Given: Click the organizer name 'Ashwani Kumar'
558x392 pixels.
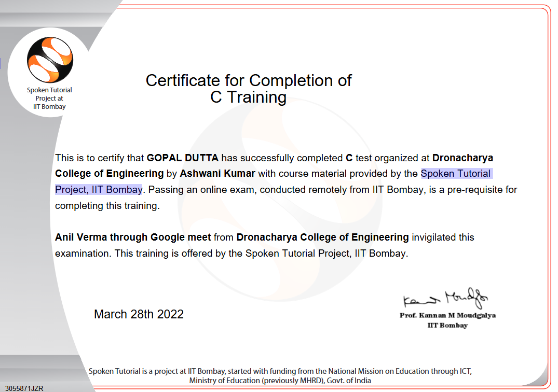Looking at the screenshot, I should pyautogui.click(x=217, y=173).
